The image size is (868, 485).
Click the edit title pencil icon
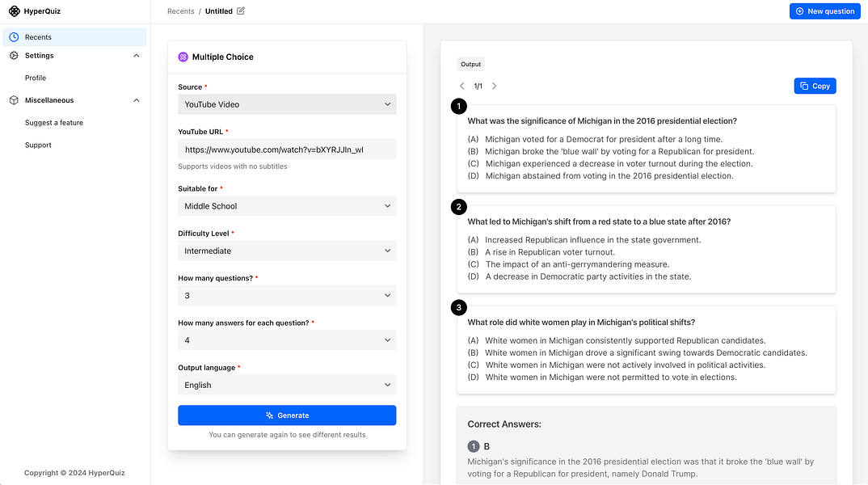241,11
